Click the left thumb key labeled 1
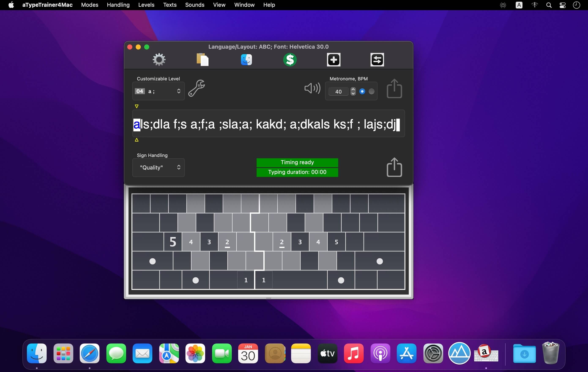The width and height of the screenshot is (588, 372). (246, 280)
